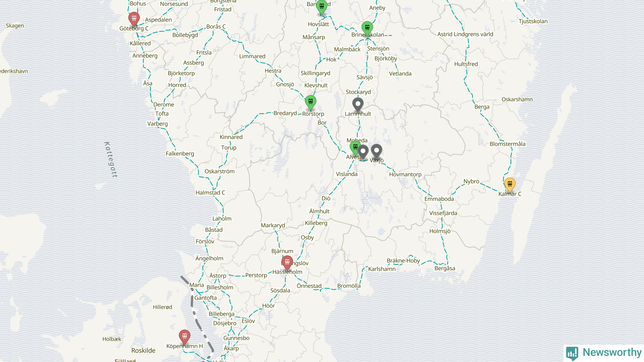
Task: Select the Emmaboda station label
Action: (439, 199)
